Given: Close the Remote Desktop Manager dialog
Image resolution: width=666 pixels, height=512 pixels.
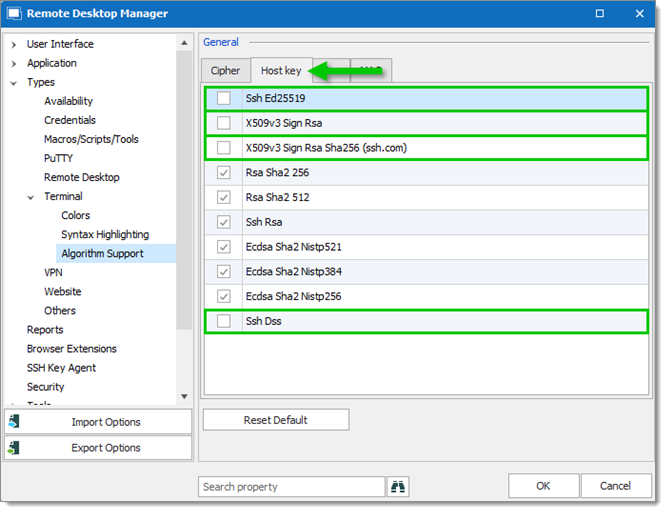Looking at the screenshot, I should (640, 14).
